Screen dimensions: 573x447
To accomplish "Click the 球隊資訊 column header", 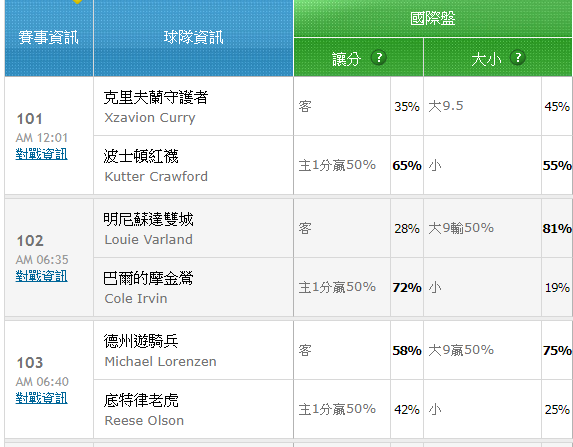I will (x=193, y=38).
